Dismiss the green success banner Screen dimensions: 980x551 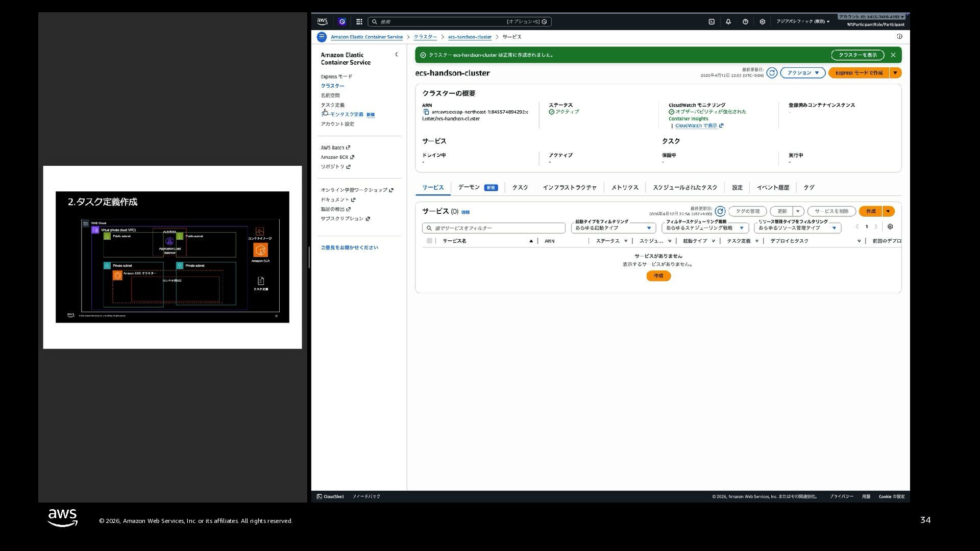[893, 55]
